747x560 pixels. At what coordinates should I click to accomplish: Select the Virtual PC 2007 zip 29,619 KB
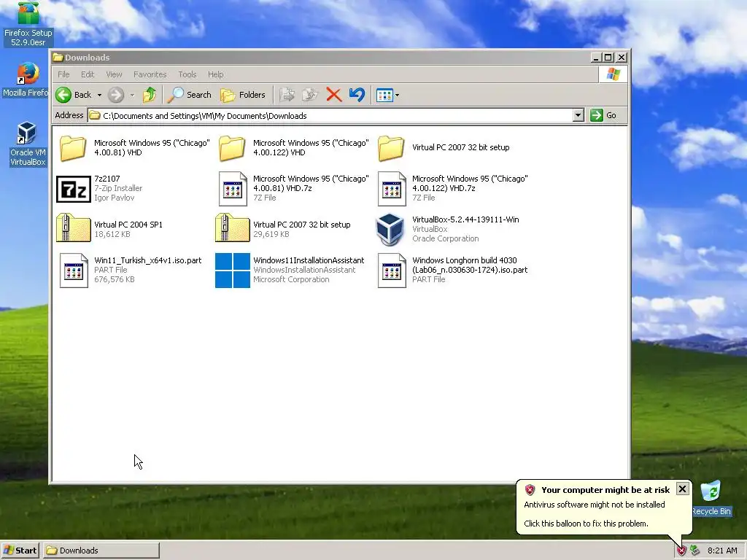[233, 228]
